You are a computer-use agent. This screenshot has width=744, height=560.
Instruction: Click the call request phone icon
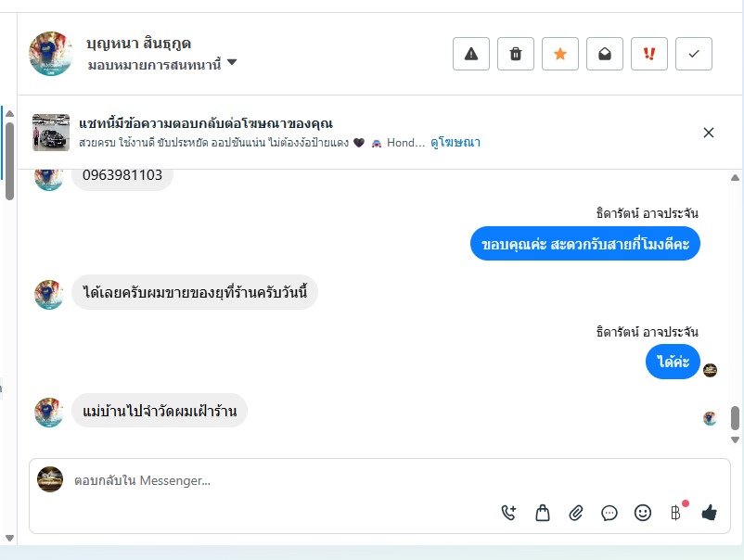point(508,512)
